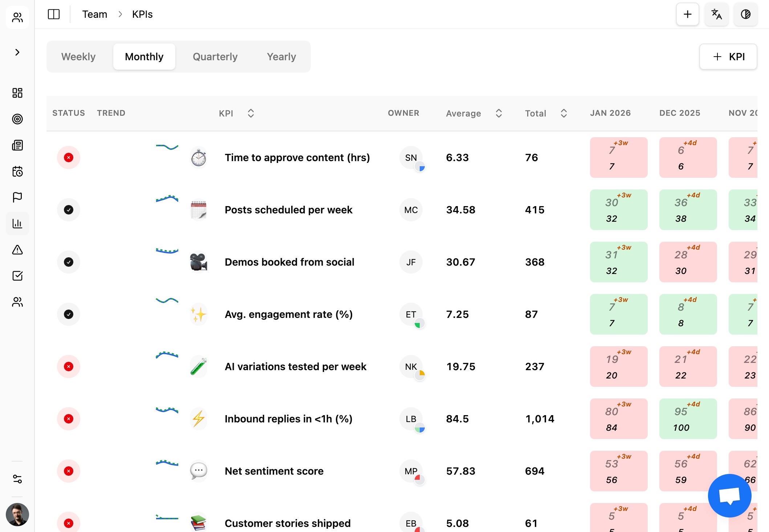
Task: Open the dashboard grid icon in sidebar
Action: (17, 93)
